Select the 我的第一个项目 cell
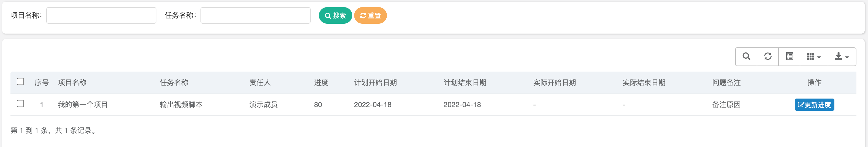The width and height of the screenshot is (868, 147). tap(83, 105)
